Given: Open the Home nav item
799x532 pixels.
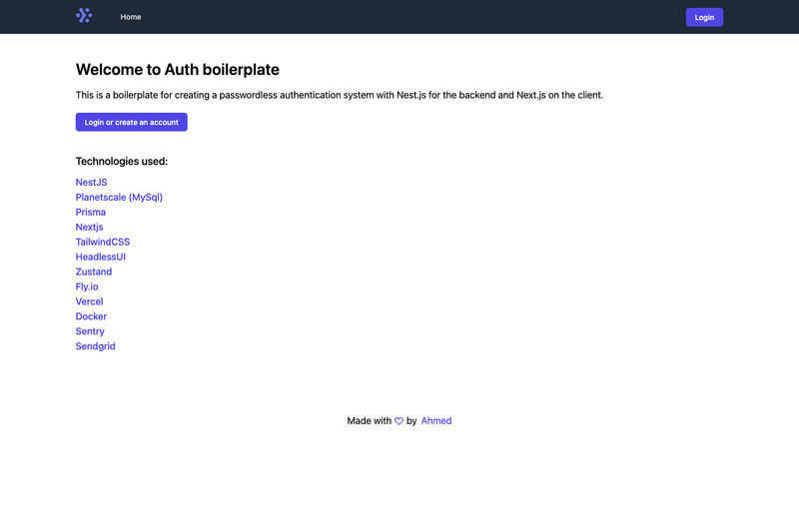Looking at the screenshot, I should pos(131,17).
